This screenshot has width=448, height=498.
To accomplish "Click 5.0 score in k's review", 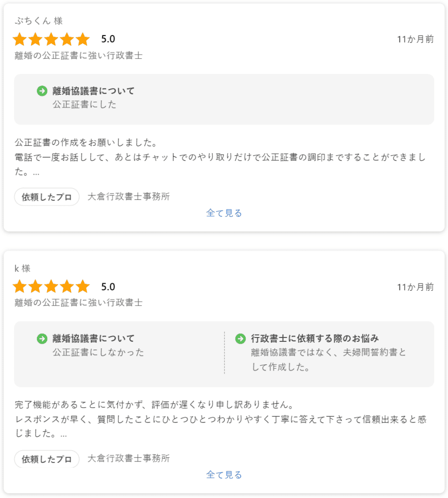I will click(108, 287).
